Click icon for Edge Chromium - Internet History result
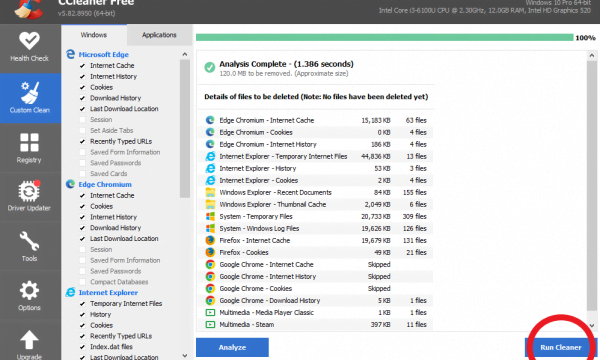The width and height of the screenshot is (600, 360). click(210, 144)
